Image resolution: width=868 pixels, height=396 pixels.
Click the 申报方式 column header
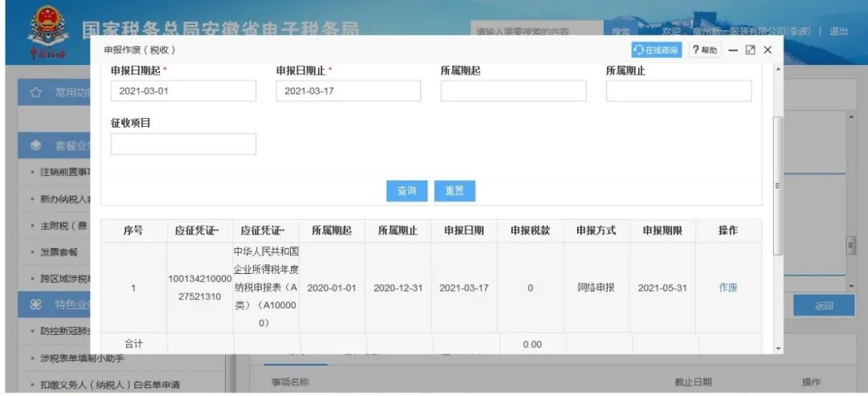click(596, 231)
